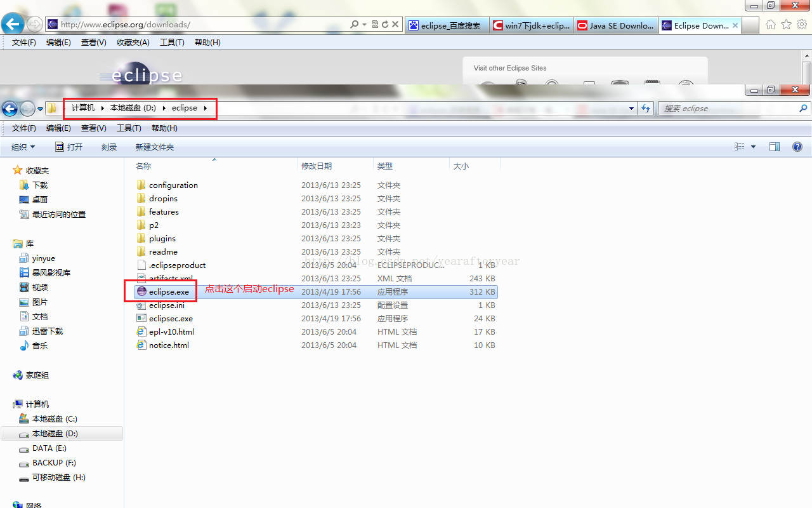The height and width of the screenshot is (508, 812).
Task: Click 计算机 in the address breadcrumb
Action: (83, 108)
